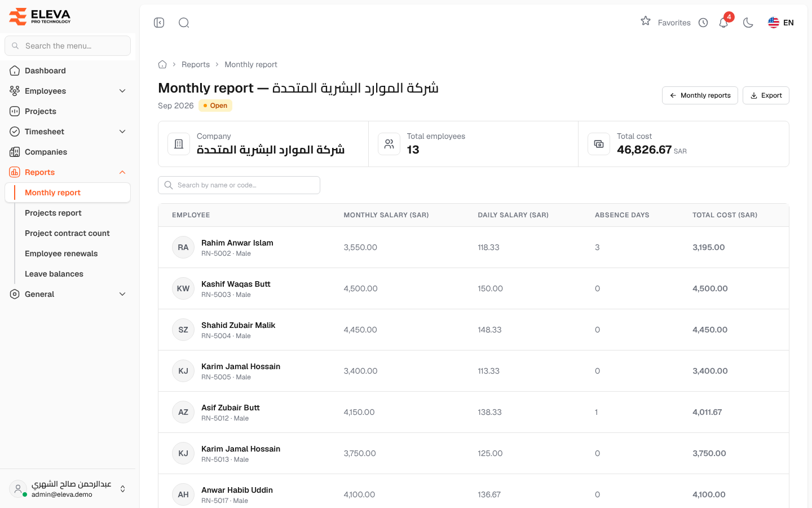Click the Open status badge
812x508 pixels.
click(x=215, y=106)
